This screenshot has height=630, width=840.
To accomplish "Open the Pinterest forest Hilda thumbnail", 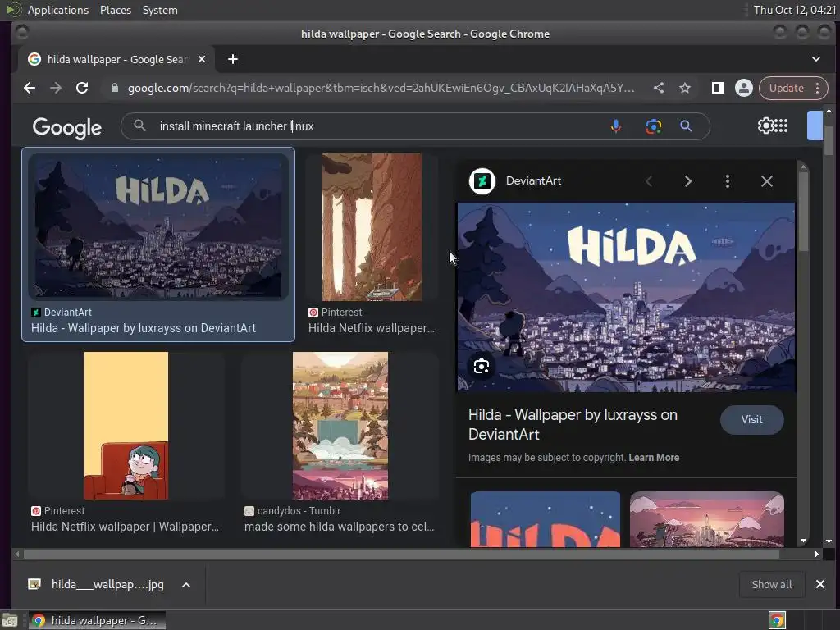I will point(372,227).
